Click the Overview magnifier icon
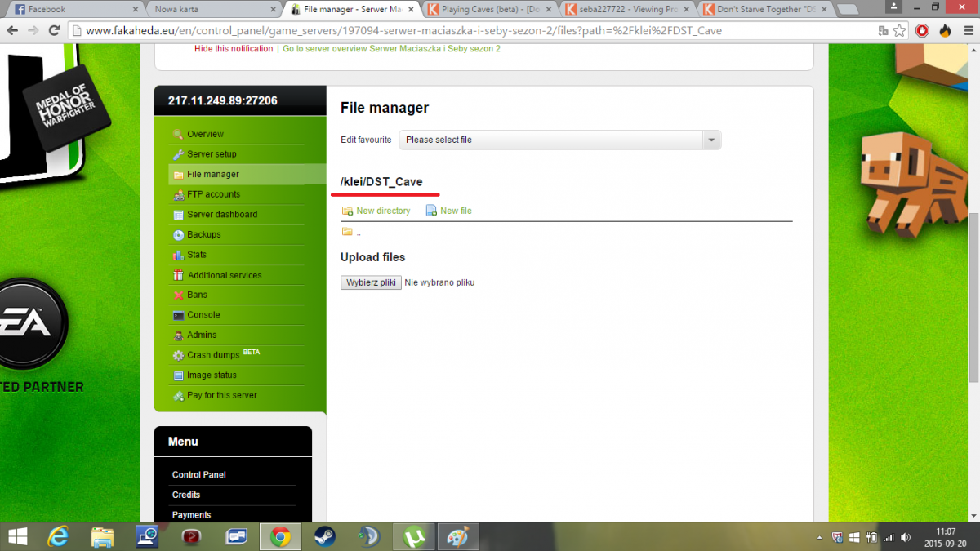 (x=178, y=135)
